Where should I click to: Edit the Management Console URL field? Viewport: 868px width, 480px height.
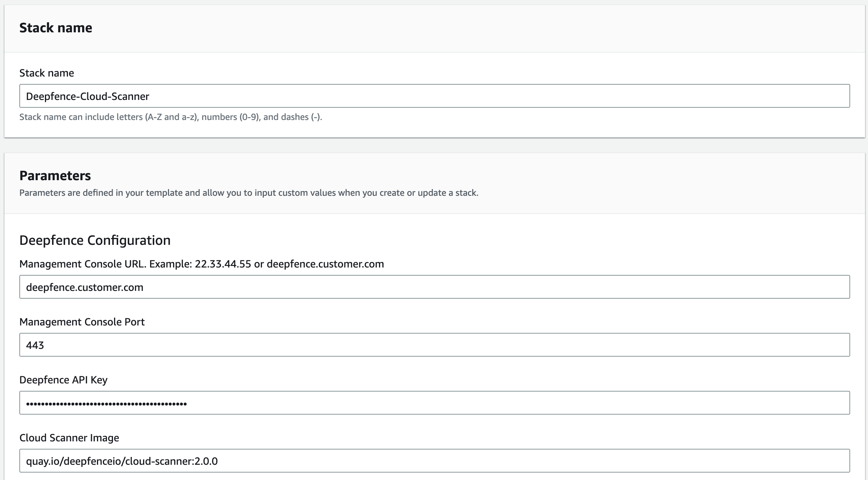[434, 287]
